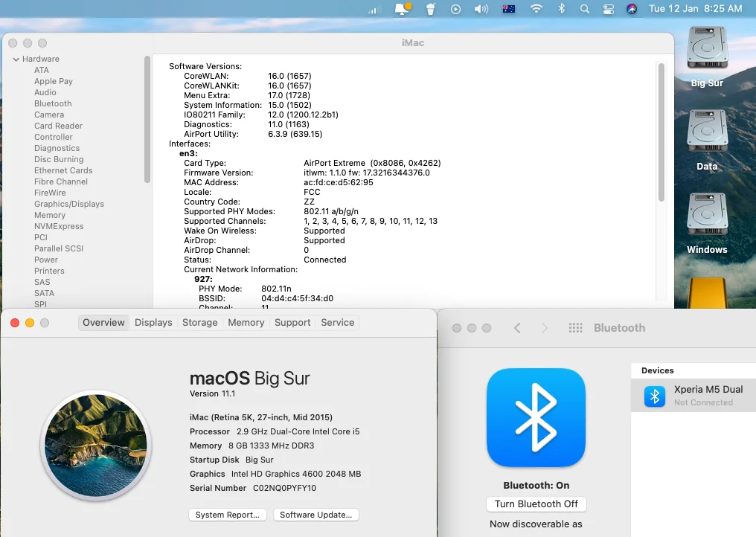This screenshot has height=537, width=756.
Task: Select Diagnostics in the sidebar
Action: pyautogui.click(x=57, y=148)
